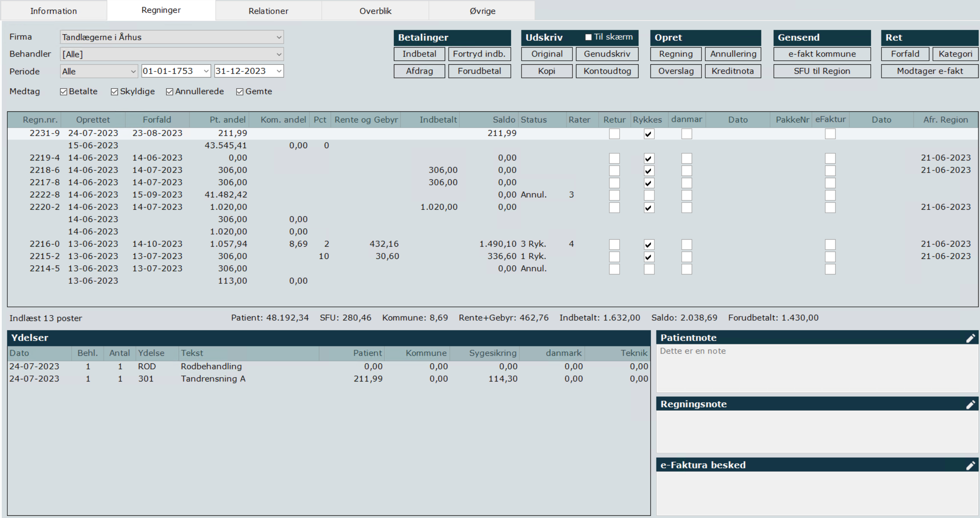980x518 pixels.
Task: Open the end date 31-12-2023 picker
Action: [x=279, y=71]
